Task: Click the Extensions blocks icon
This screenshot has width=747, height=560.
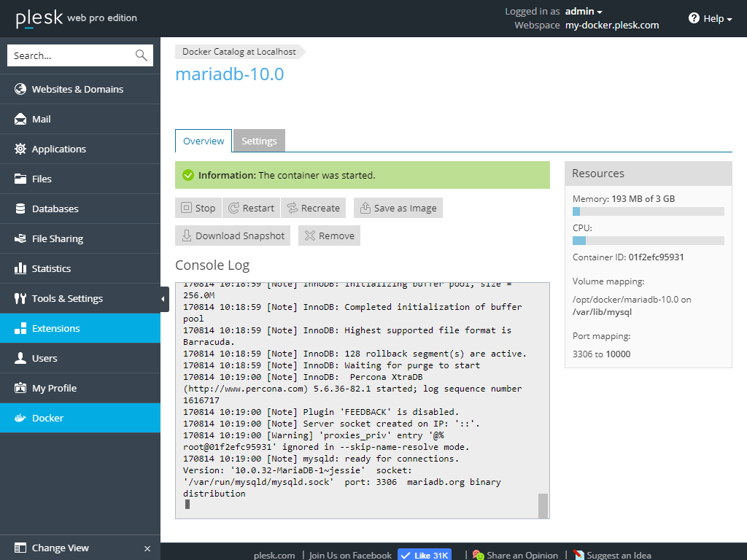Action: pos(20,328)
